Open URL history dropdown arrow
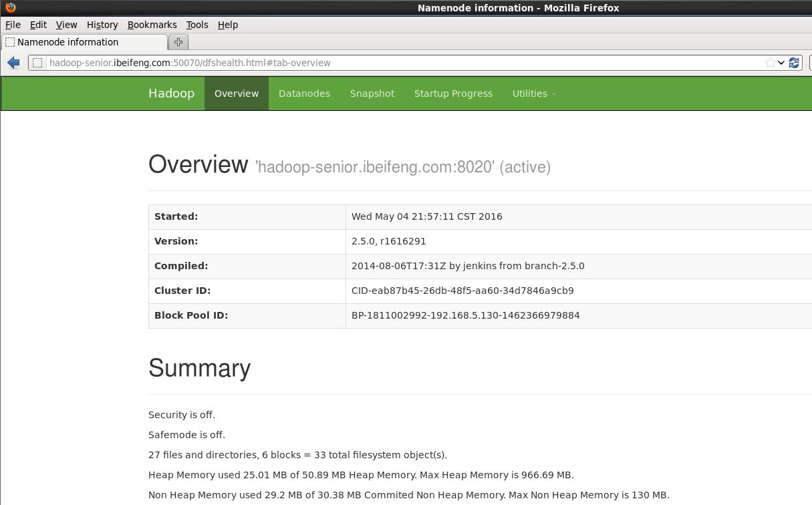Viewport: 812px width, 505px height. tap(781, 63)
